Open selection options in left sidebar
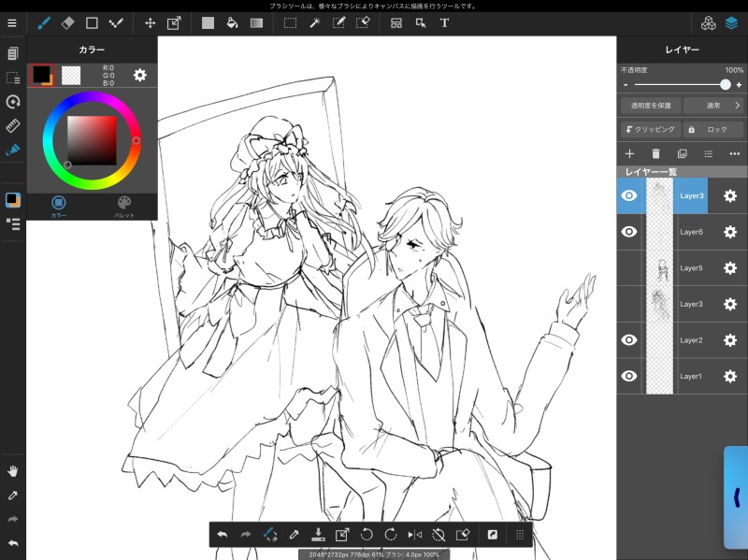 13,78
